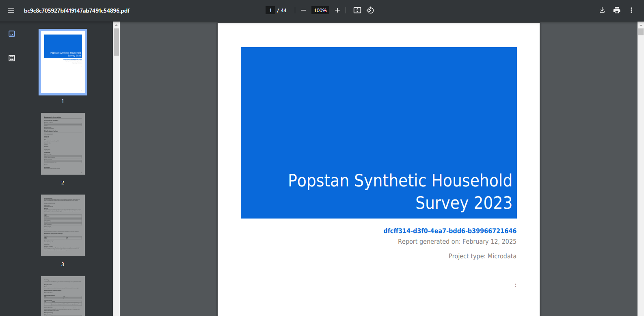Download the PDF file
The image size is (644, 316).
tap(602, 10)
